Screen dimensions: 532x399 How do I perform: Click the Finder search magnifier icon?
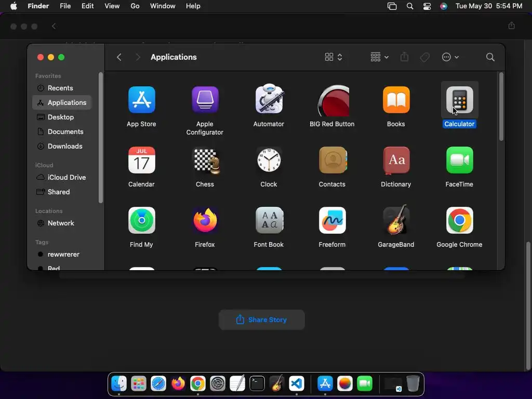click(x=490, y=57)
